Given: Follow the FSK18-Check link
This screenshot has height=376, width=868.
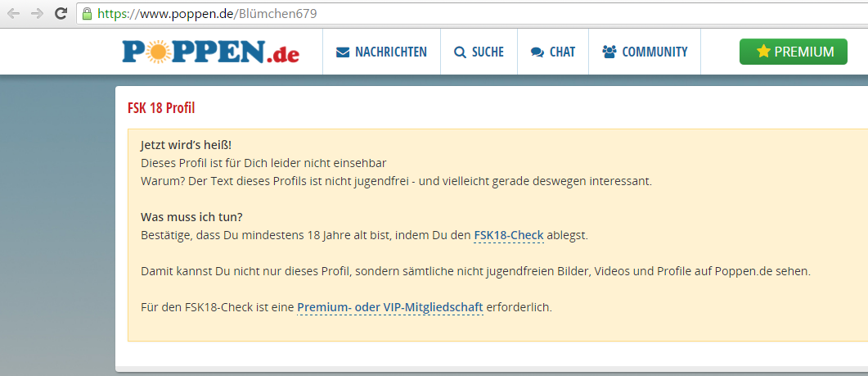Looking at the screenshot, I should [x=508, y=236].
